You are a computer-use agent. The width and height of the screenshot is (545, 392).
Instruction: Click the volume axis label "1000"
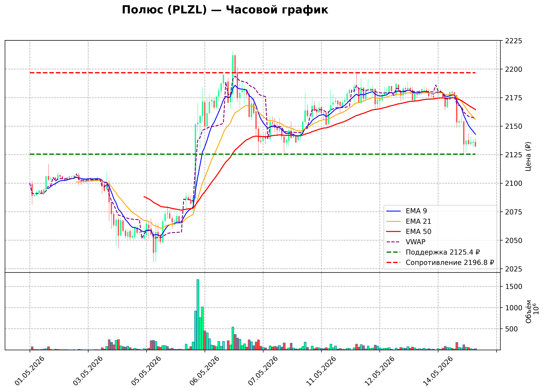(514, 308)
